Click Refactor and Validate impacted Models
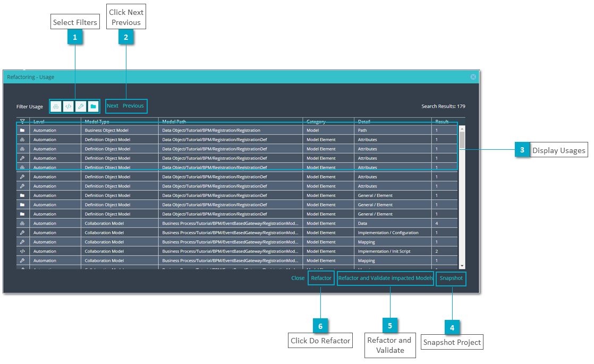594x364 pixels. pos(385,278)
